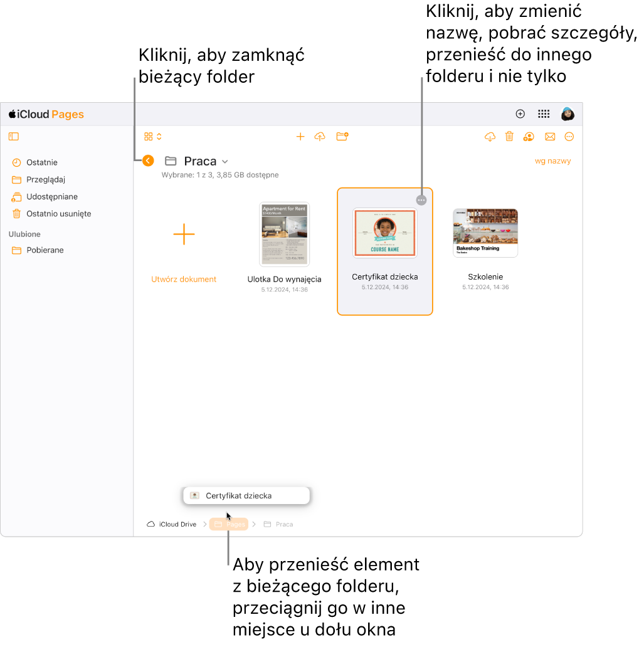Screen dimensions: 644x647
Task: Expand the Praca folder title chevron
Action: click(225, 161)
